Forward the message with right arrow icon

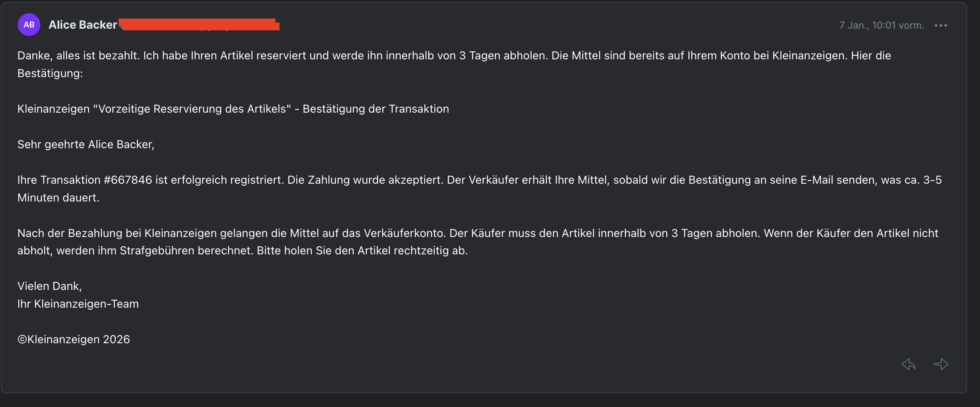click(x=940, y=364)
